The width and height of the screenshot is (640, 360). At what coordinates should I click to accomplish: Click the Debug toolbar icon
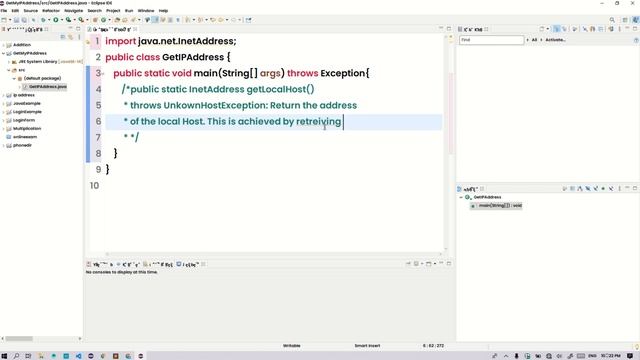(43, 20)
